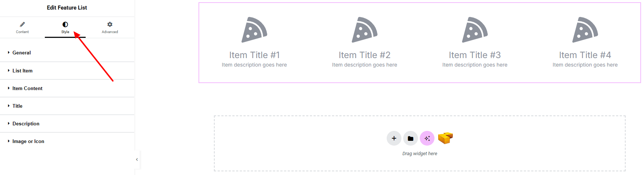Click the pink AI sparkle icon

(x=427, y=138)
